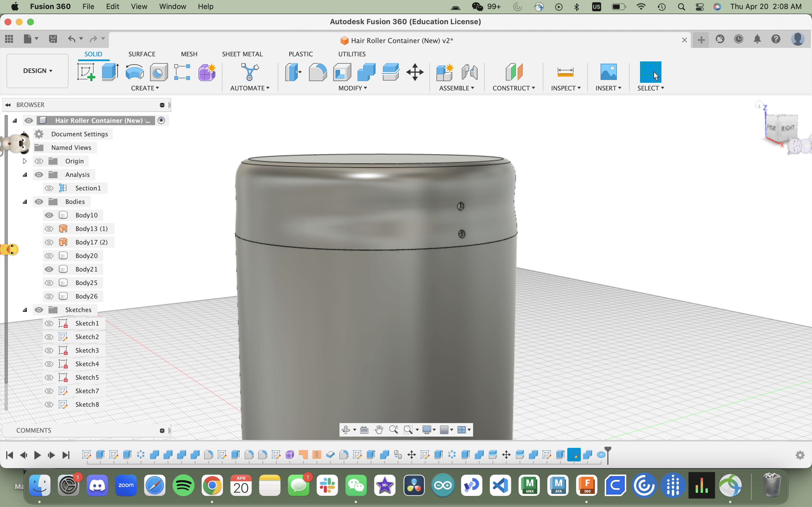Switch to the SHEET METAL tab
This screenshot has width=812, height=507.
point(242,54)
